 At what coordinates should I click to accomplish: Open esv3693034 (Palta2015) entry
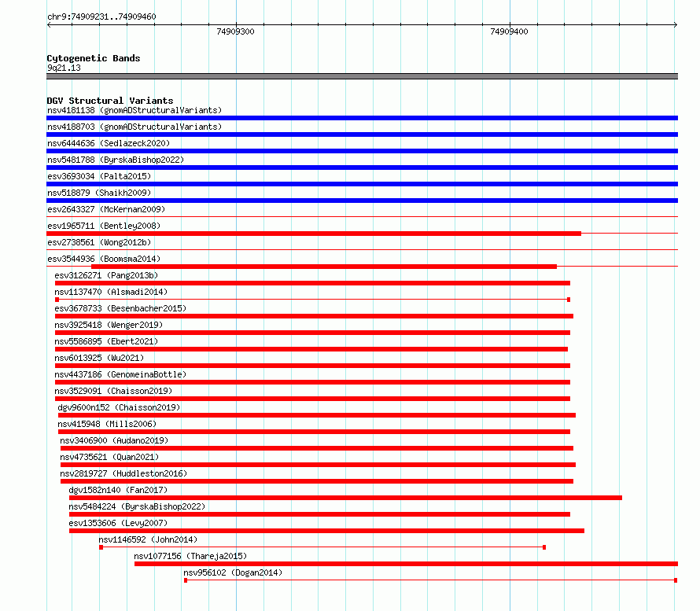coord(99,176)
